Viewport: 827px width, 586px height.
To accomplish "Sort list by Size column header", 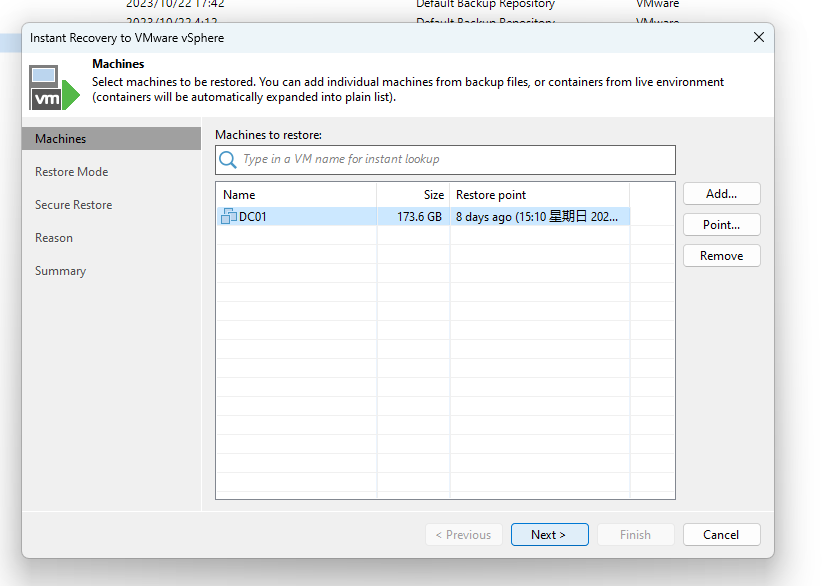I will tap(413, 195).
